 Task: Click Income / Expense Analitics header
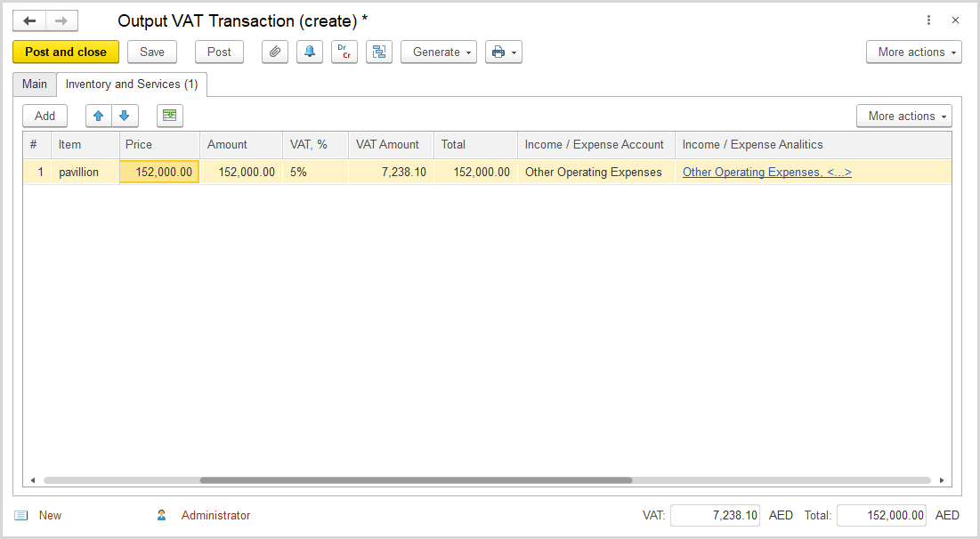tap(814, 144)
